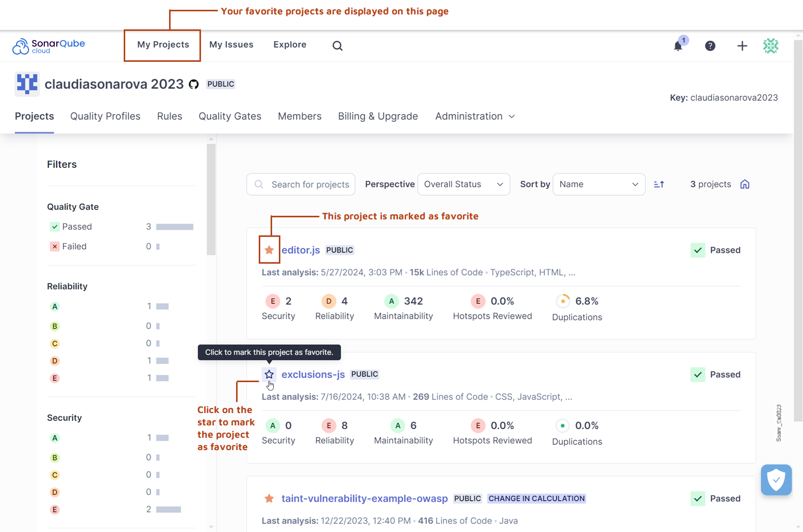The image size is (803, 532).
Task: Click the ascending sort order icon
Action: coord(659,184)
